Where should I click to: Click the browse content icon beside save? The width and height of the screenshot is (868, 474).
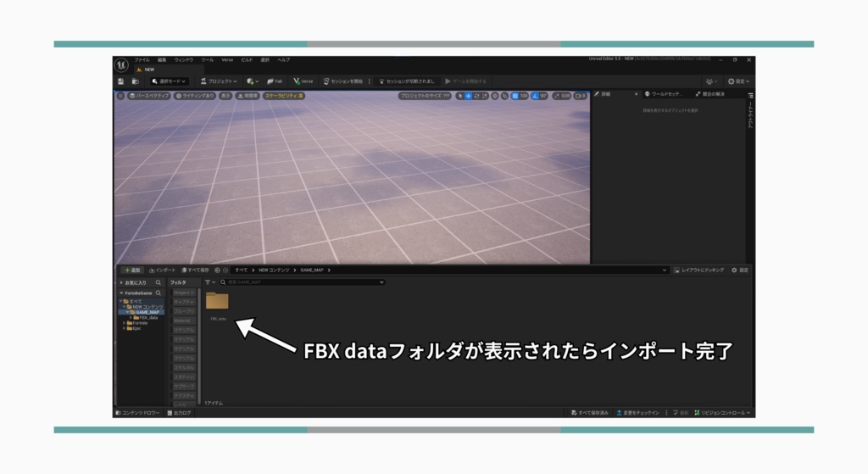(135, 81)
